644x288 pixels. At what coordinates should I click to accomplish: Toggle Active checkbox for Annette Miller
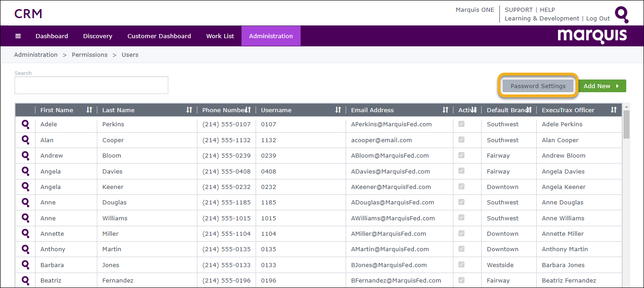coord(461,233)
